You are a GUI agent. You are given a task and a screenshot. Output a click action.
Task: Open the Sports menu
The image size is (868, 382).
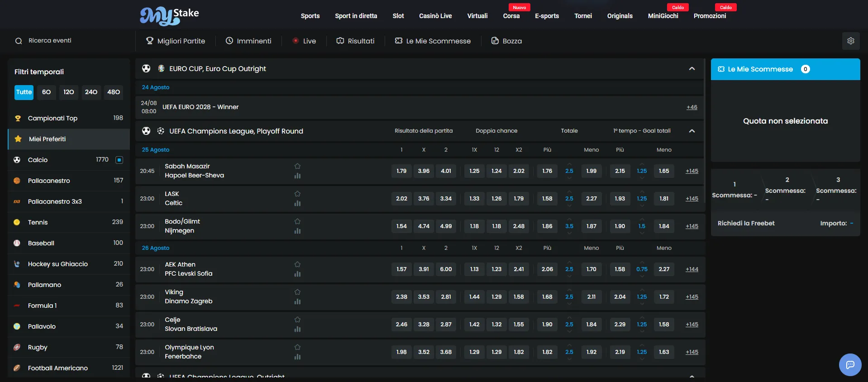[x=310, y=16]
